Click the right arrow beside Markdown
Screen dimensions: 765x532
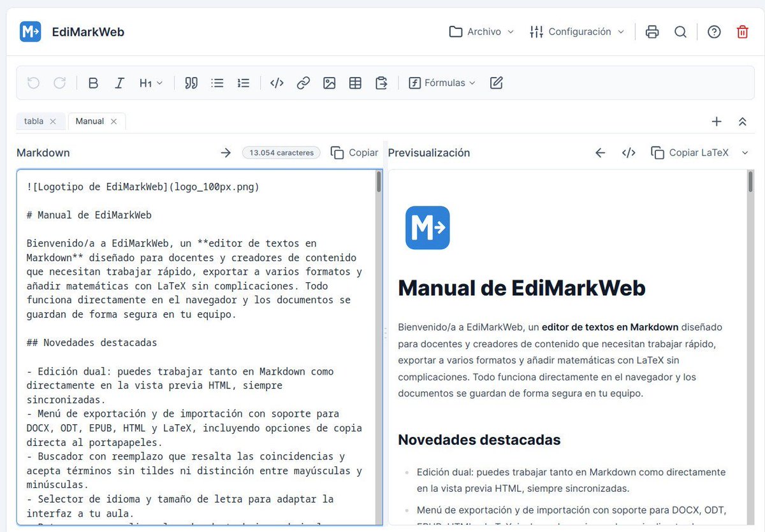point(226,153)
